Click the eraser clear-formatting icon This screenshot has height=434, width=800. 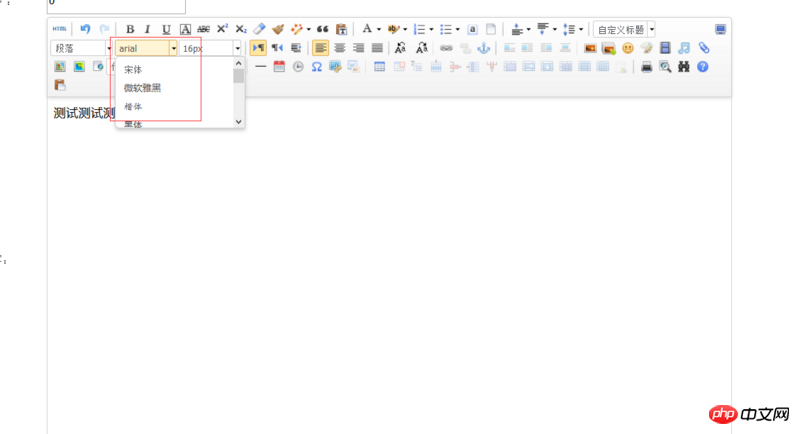(260, 30)
